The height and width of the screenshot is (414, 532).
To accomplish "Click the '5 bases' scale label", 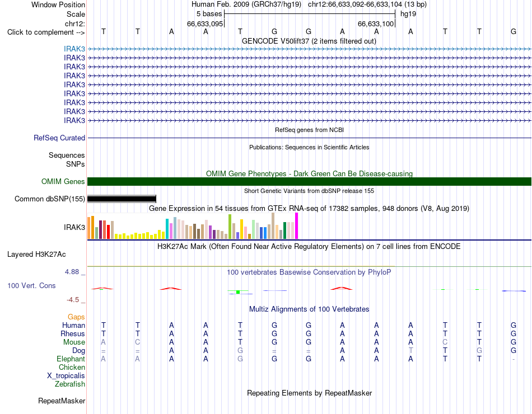I will (209, 14).
